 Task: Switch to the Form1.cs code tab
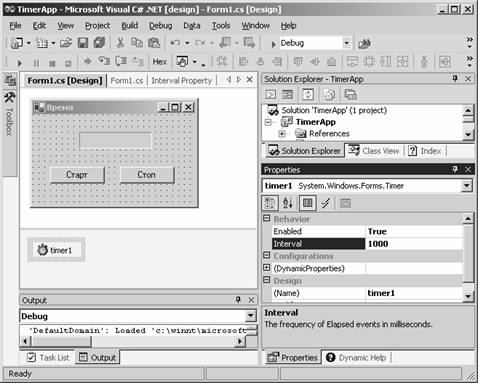(x=127, y=81)
